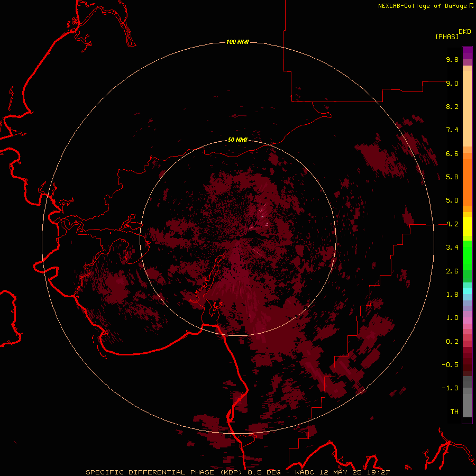The width and height of the screenshot is (476, 476).
Task: Pick the purple segment topping the color bar
Action: 467,53
